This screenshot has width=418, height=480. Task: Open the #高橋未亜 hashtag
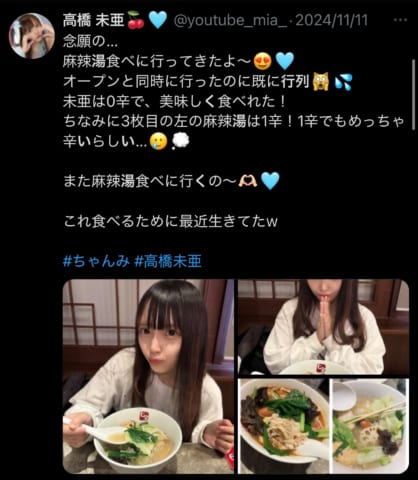168,261
